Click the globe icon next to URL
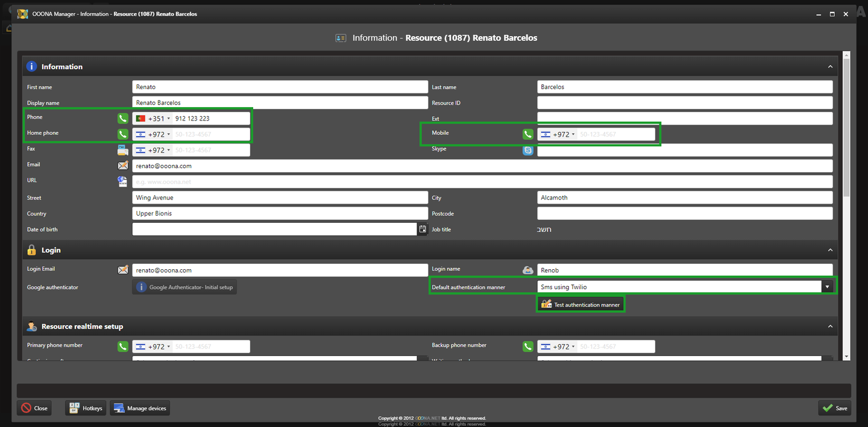The width and height of the screenshot is (868, 427). (122, 181)
